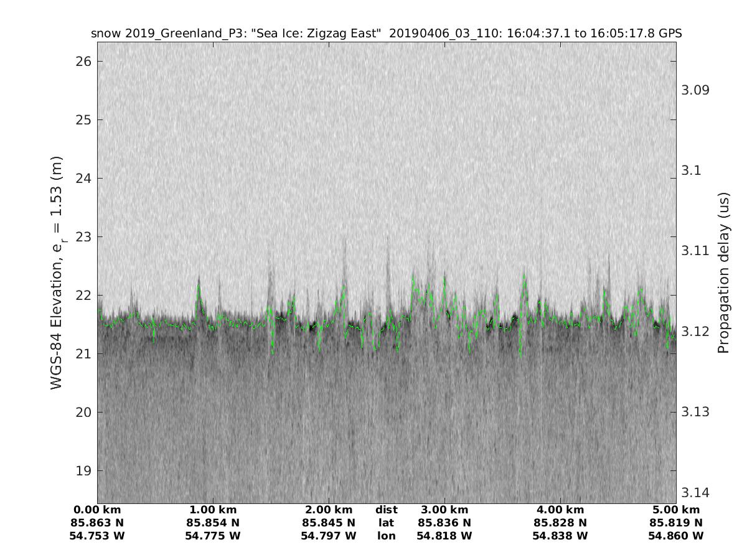Select the 85.854 N latitude label
Screen dimensions: 747x560
coord(213,523)
